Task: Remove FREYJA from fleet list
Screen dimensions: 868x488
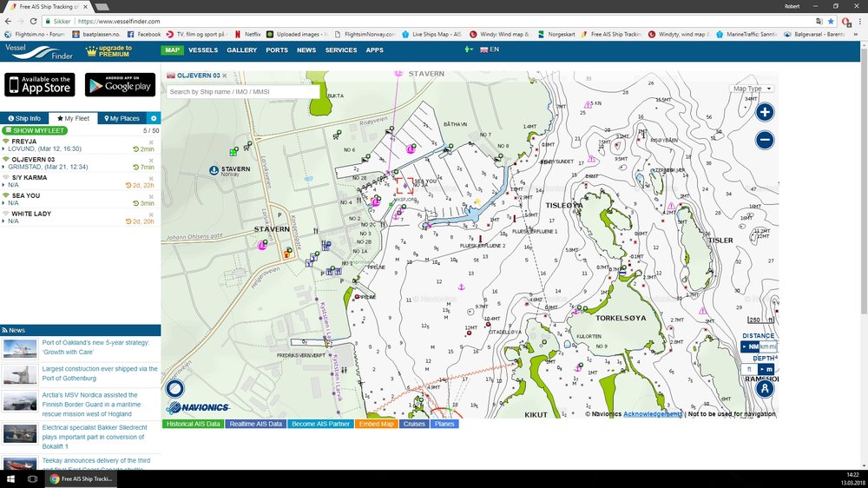Action: coord(150,142)
